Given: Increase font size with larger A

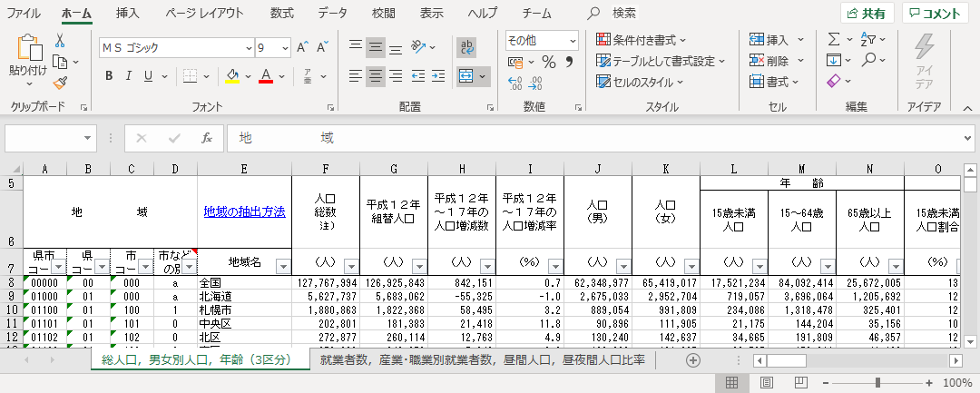Looking at the screenshot, I should pos(301,46).
